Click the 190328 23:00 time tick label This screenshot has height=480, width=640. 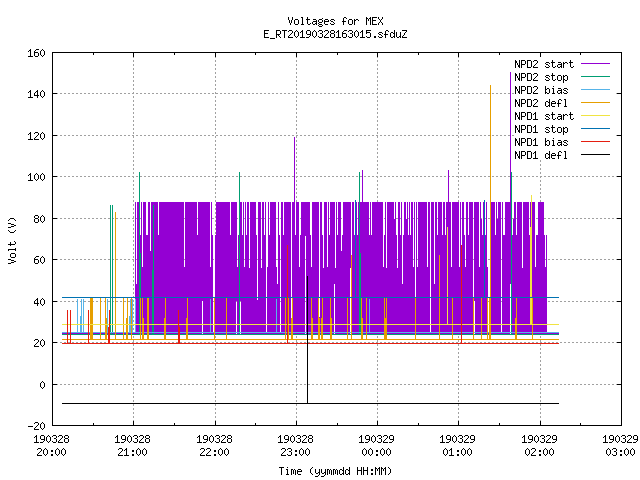point(296,446)
